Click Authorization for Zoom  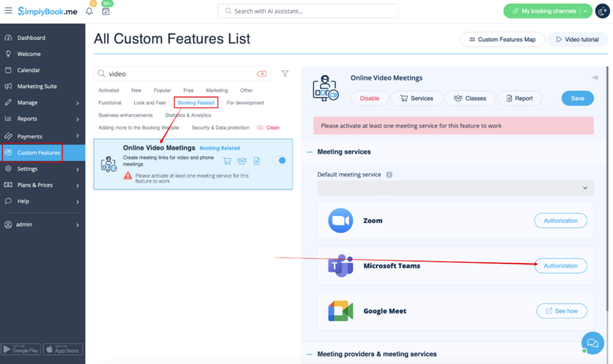(561, 221)
